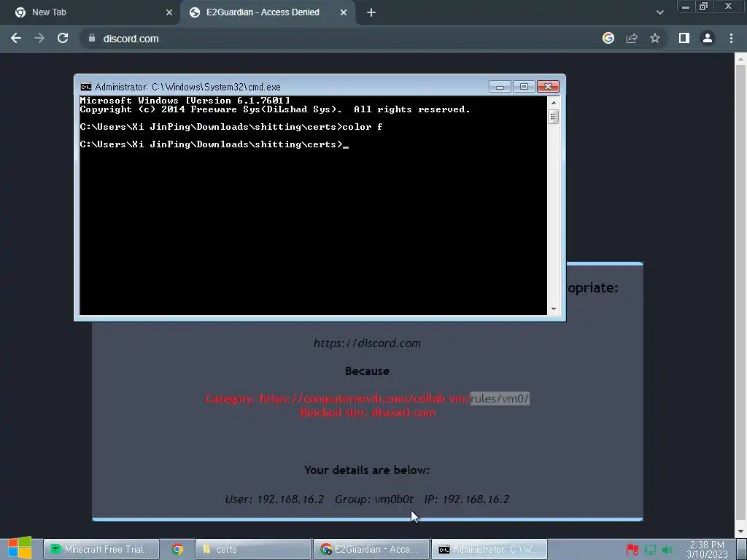The image size is (747, 560).
Task: Select the E2Guardian - Access Denied tab
Action: [x=267, y=12]
